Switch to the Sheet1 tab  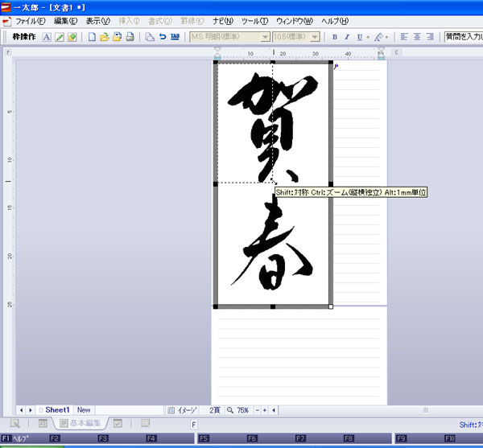[57, 410]
